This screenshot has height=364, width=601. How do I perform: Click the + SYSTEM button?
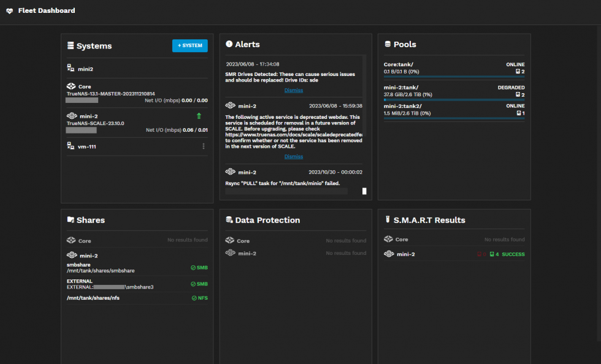(189, 45)
